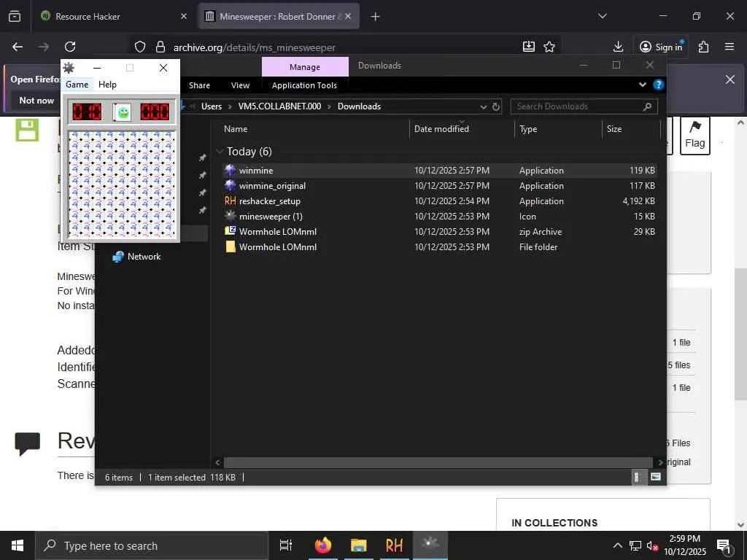
Task: Open the Share ribbon tab
Action: (199, 85)
